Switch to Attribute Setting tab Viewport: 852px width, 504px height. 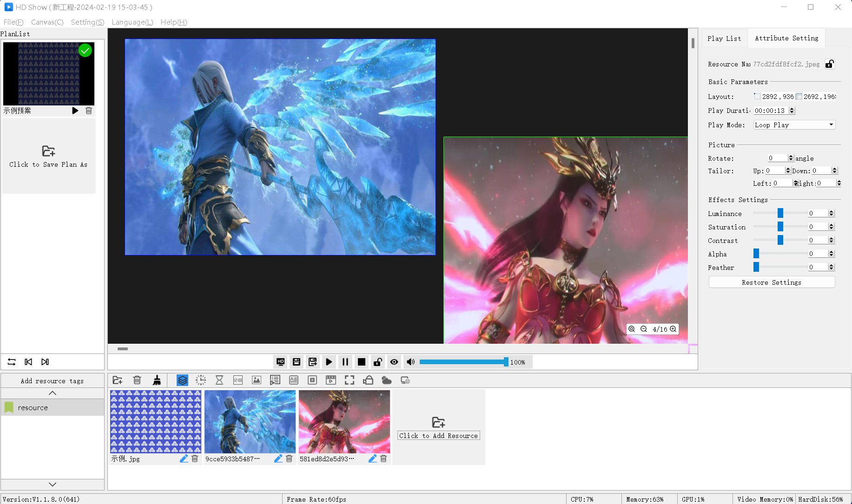pyautogui.click(x=786, y=38)
